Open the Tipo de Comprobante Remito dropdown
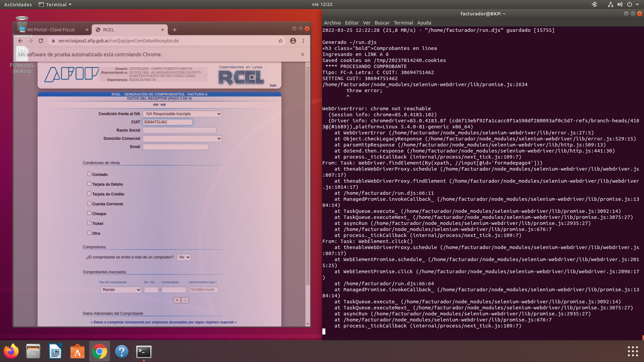Viewport: 644px width, 362px height. click(121, 290)
